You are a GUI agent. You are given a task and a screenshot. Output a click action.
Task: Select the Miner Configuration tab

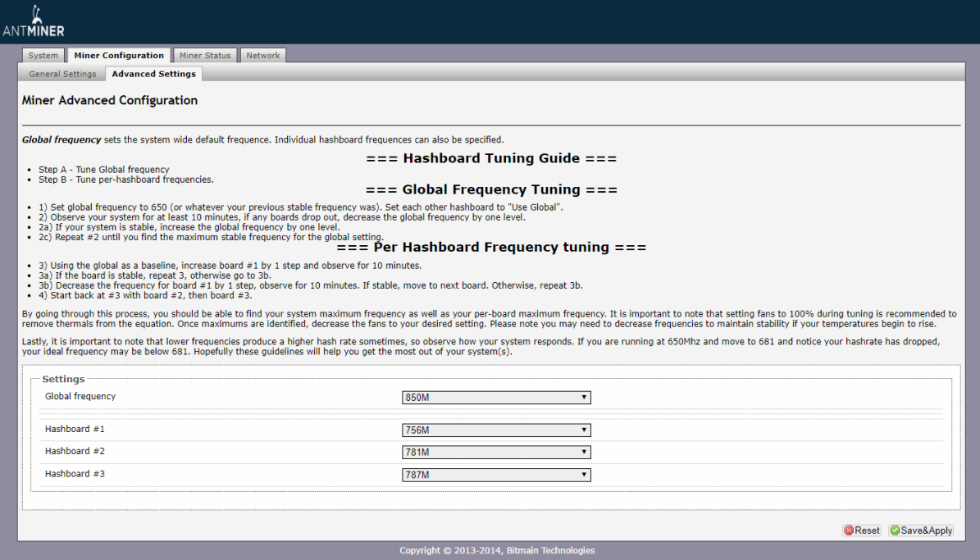(x=119, y=55)
